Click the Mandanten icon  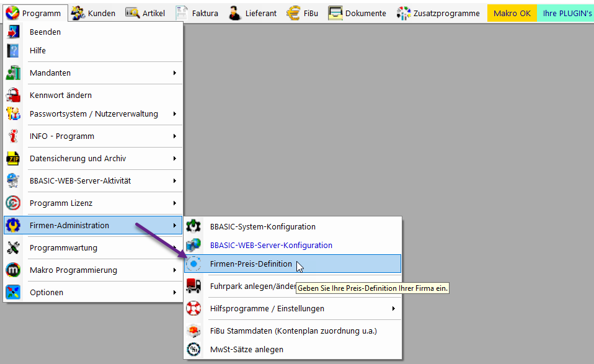13,73
